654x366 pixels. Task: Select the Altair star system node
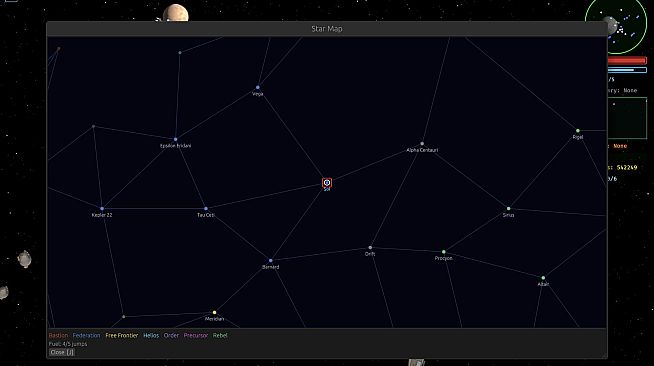(543, 278)
